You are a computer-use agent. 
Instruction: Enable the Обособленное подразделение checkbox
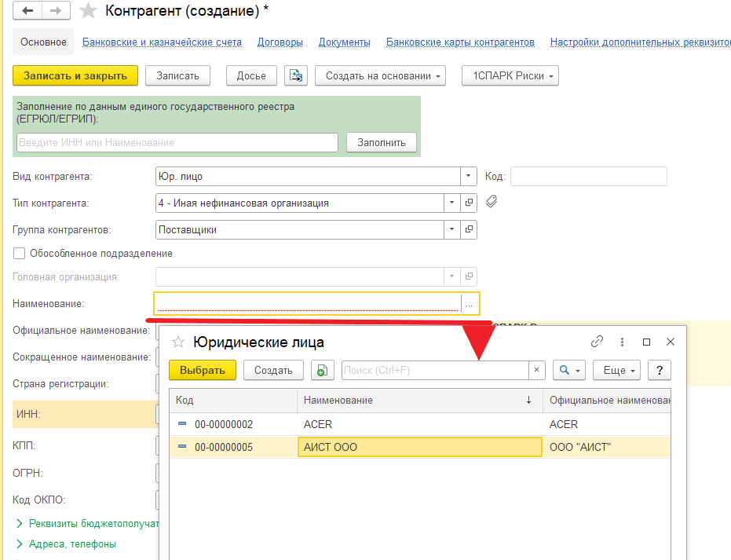19,253
